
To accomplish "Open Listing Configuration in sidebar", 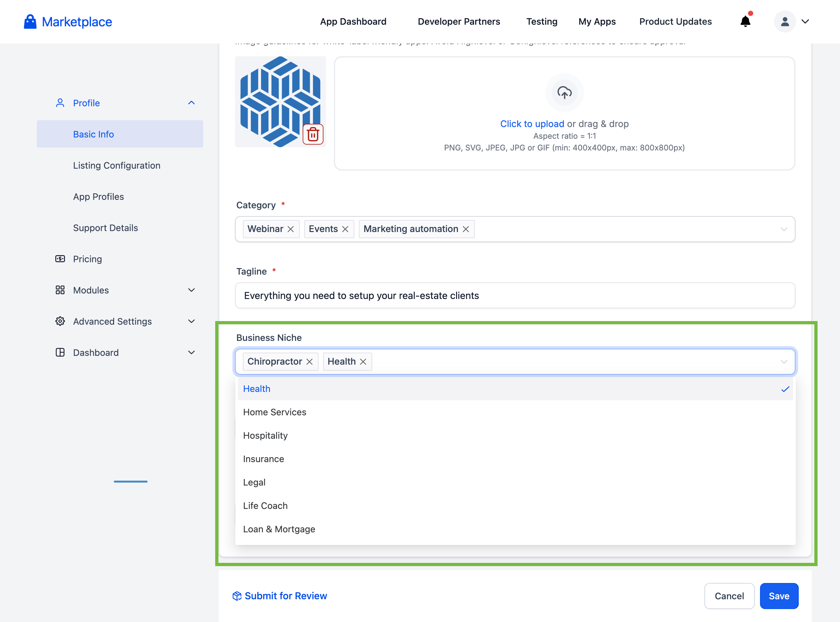I will (x=116, y=165).
